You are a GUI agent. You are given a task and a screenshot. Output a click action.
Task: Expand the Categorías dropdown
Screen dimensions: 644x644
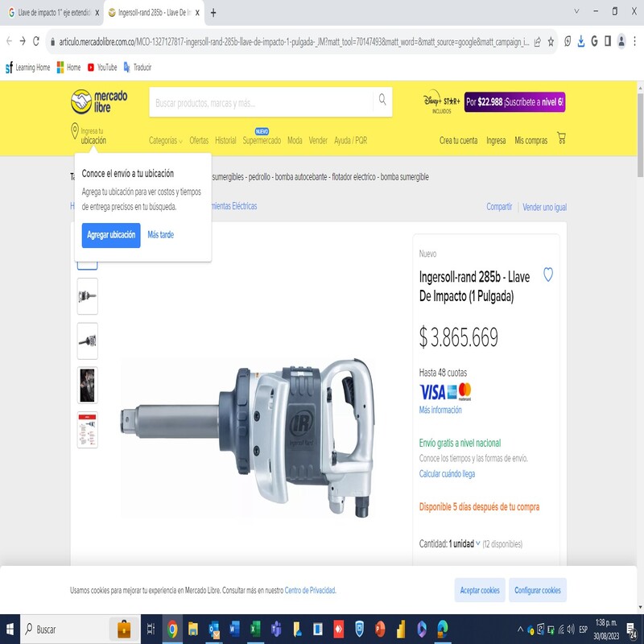tap(166, 140)
